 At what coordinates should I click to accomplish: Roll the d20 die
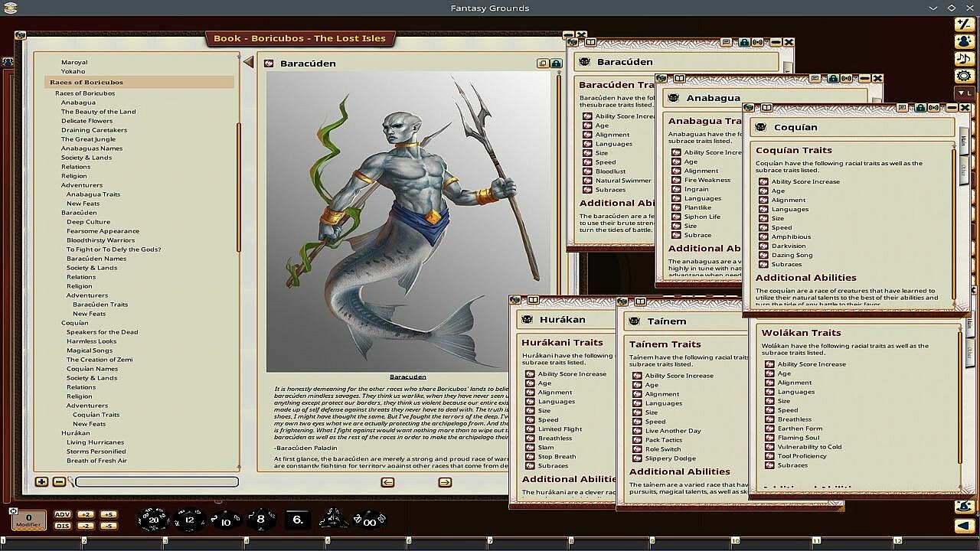point(153,520)
